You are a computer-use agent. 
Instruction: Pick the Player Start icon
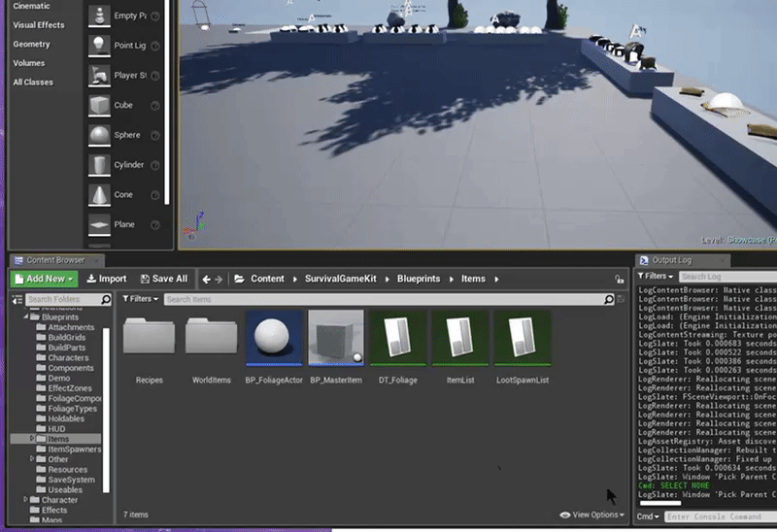tap(99, 76)
